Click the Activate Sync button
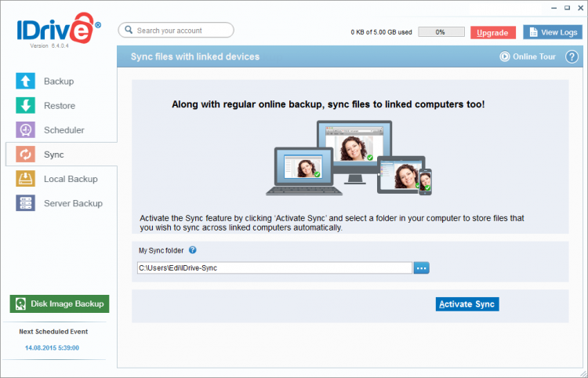Screen dimensions: 588x378 [467, 304]
